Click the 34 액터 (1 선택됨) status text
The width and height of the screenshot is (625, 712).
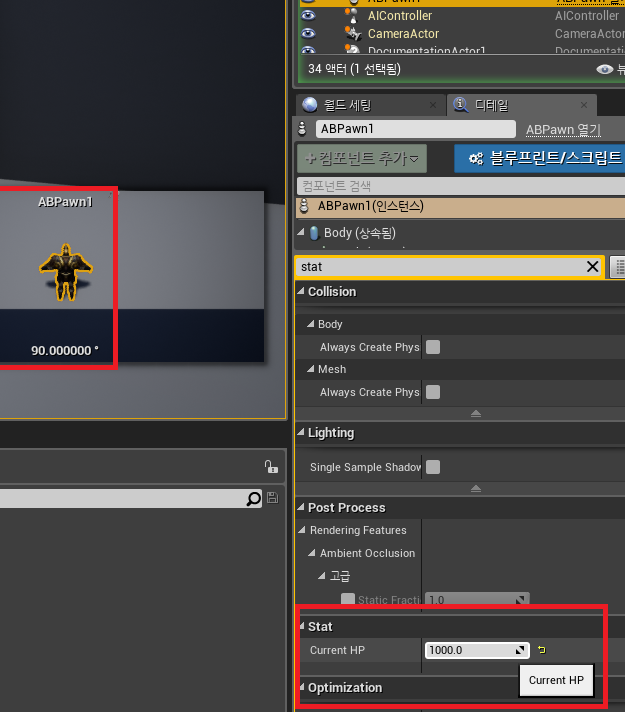(354, 69)
